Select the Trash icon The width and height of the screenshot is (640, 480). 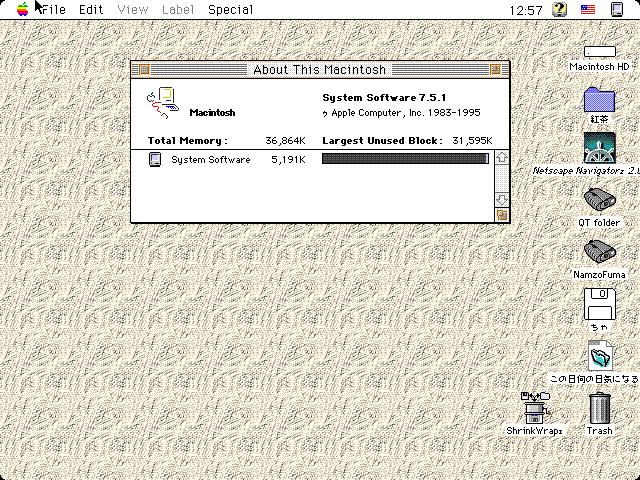point(600,408)
